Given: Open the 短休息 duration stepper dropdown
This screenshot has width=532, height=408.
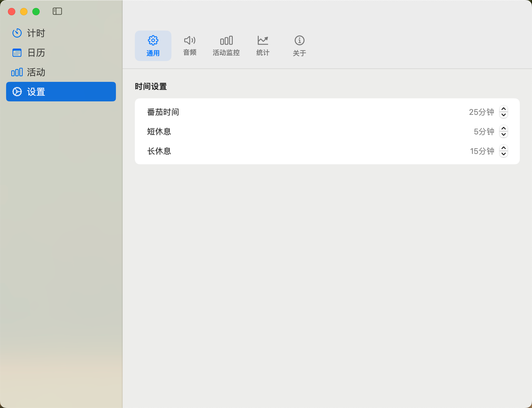Looking at the screenshot, I should [x=504, y=131].
